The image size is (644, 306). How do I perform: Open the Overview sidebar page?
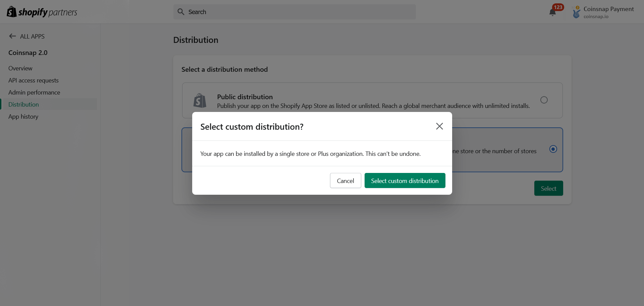(x=20, y=68)
